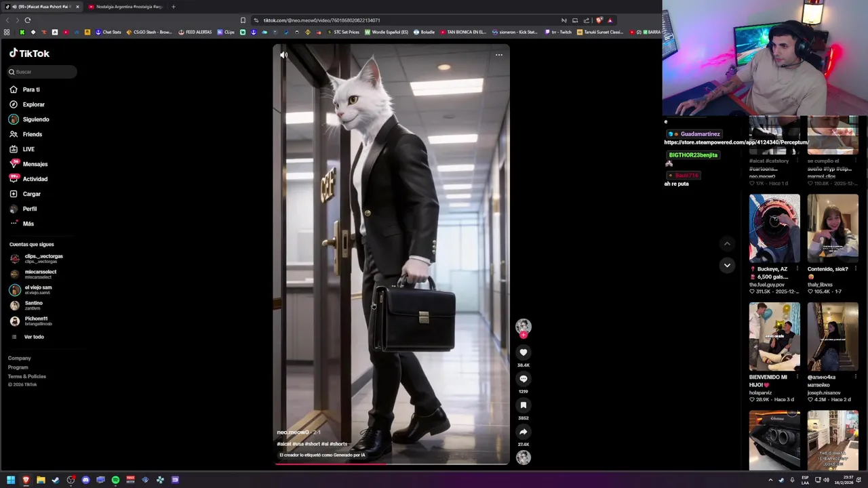Open the STC Set Prices bookmark
Screen dimensions: 868x488
[x=343, y=32]
